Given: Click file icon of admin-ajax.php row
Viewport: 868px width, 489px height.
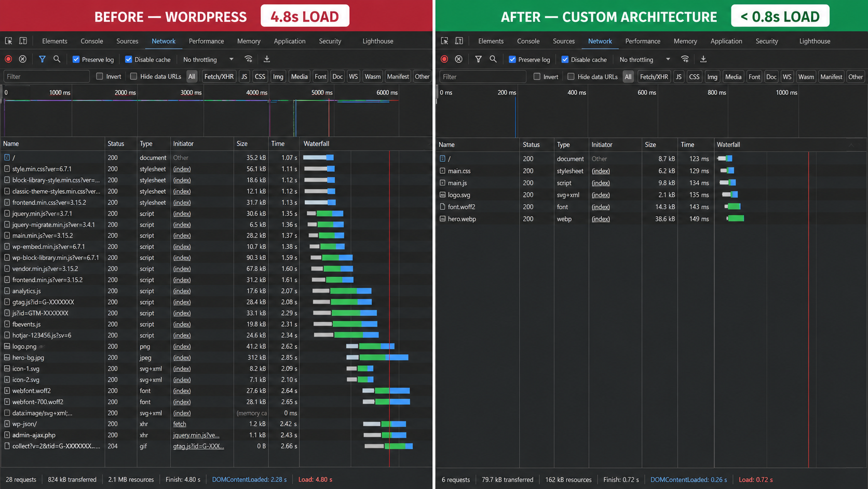Looking at the screenshot, I should (x=7, y=435).
